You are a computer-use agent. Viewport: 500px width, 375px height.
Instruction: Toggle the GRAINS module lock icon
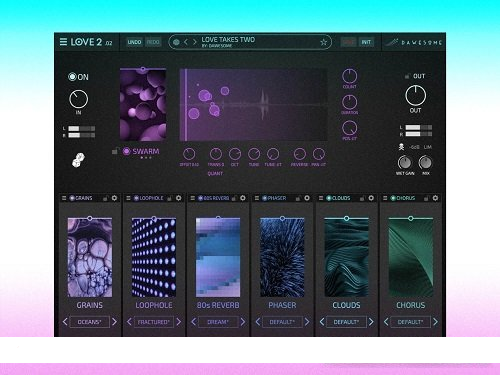click(x=106, y=198)
